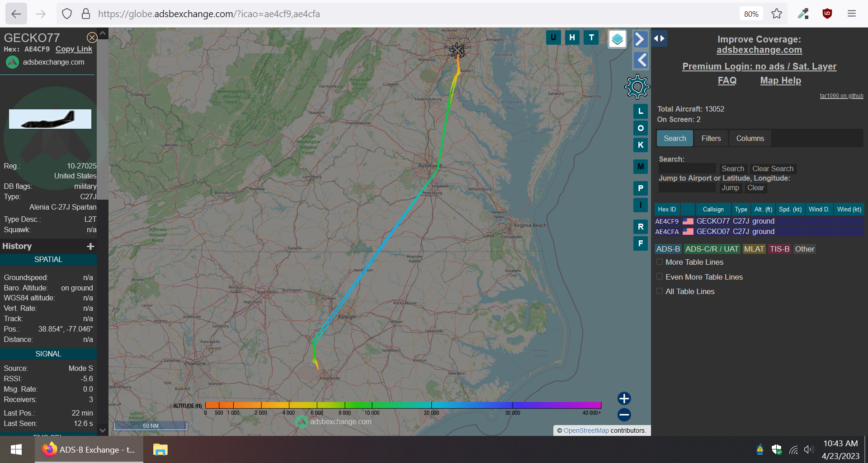Click the browser zoom level 80% indicator

tap(751, 14)
